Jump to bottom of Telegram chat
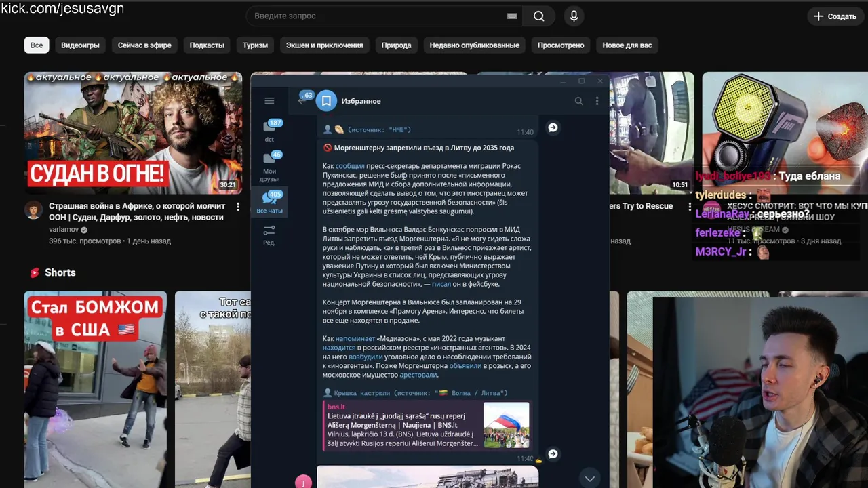Viewport: 868px width, 488px height. coord(589,479)
